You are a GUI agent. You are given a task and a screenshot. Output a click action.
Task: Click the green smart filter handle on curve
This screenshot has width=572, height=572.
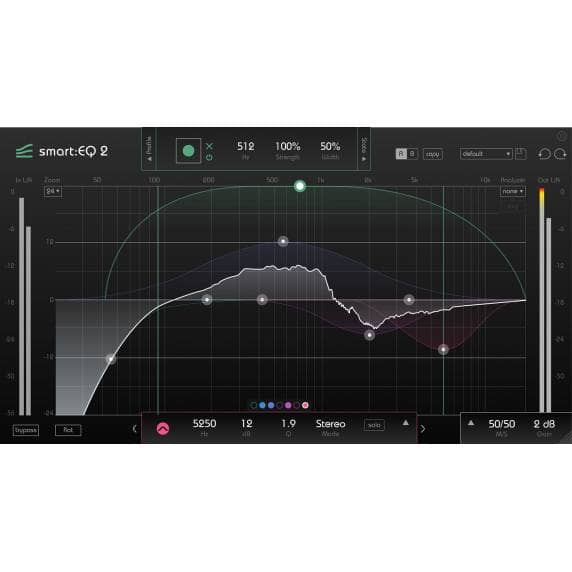pos(300,186)
